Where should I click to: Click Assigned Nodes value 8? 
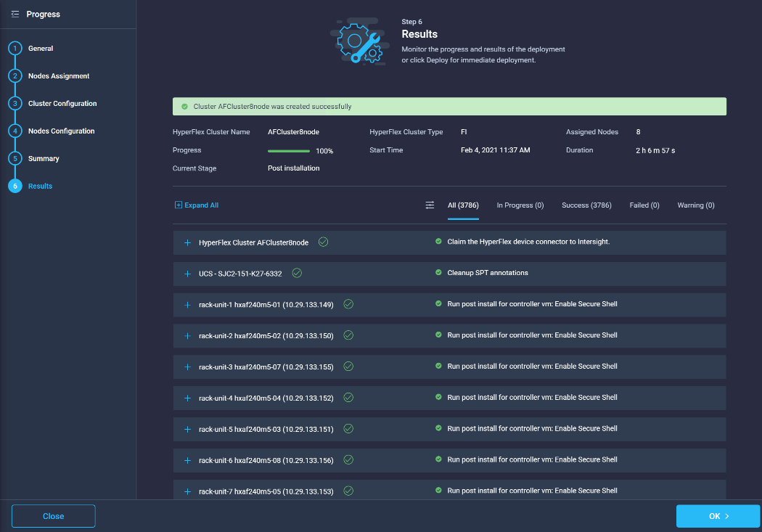(x=638, y=131)
